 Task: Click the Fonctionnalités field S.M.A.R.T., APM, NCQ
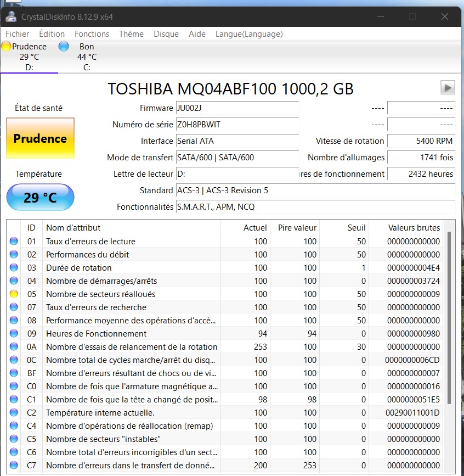pyautogui.click(x=316, y=207)
